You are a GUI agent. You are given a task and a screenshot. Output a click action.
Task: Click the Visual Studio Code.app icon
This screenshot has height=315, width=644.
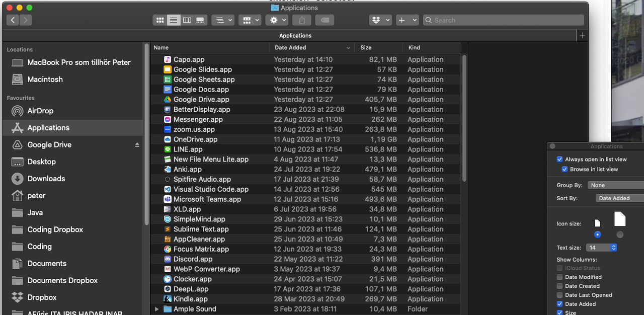click(x=168, y=189)
